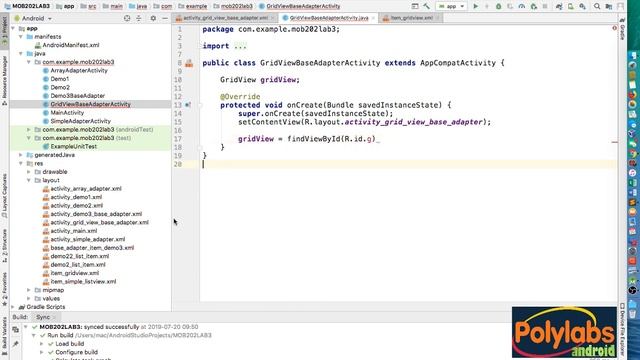This screenshot has height=360, width=640.
Task: Click the toggle view icon in Build panel
Action: (x=16, y=329)
